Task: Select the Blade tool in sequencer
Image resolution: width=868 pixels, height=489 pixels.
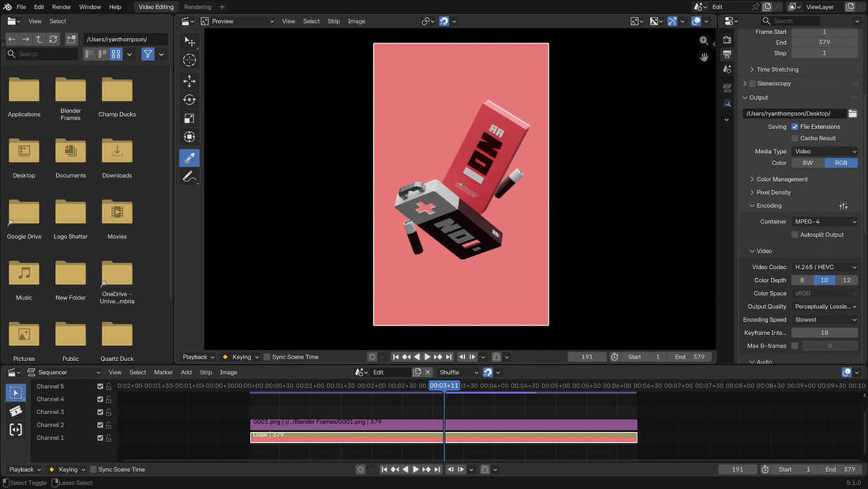Action: [16, 411]
